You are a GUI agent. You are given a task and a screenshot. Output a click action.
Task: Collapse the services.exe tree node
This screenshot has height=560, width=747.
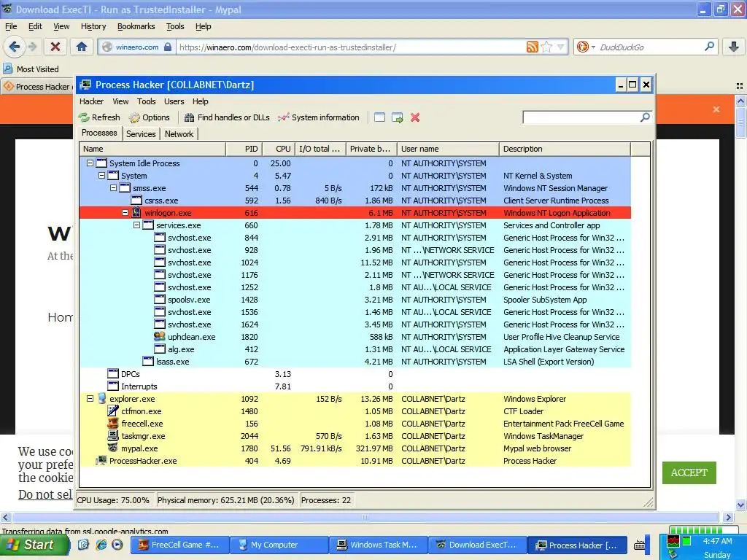[136, 225]
